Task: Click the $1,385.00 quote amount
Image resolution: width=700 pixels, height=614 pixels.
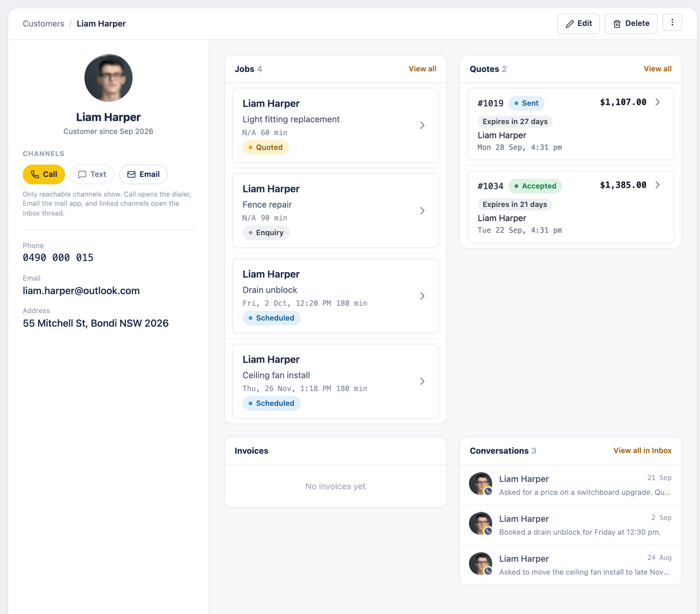Action: [623, 185]
